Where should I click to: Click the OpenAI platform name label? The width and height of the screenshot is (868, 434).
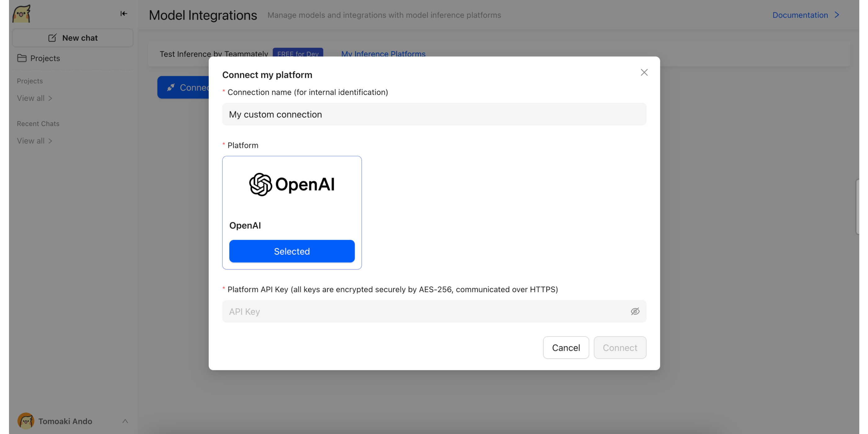click(245, 226)
